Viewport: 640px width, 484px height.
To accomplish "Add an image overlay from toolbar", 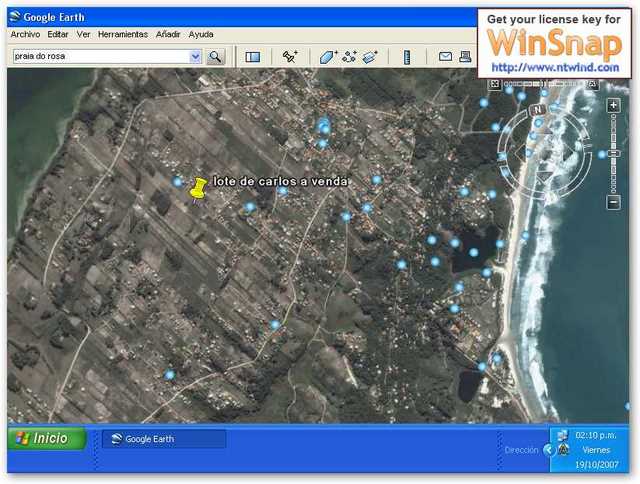I will (x=370, y=57).
